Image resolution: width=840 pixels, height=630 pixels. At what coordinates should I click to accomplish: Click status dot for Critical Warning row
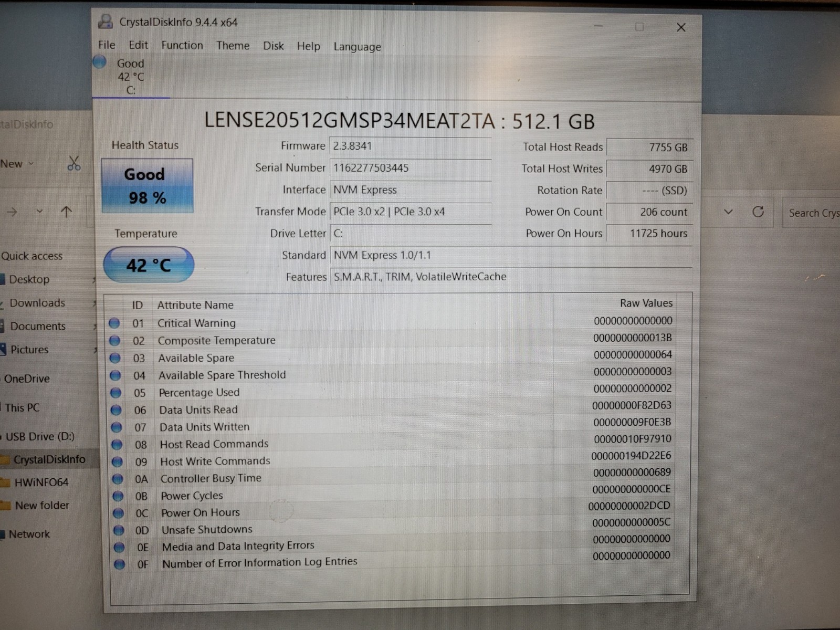[114, 323]
